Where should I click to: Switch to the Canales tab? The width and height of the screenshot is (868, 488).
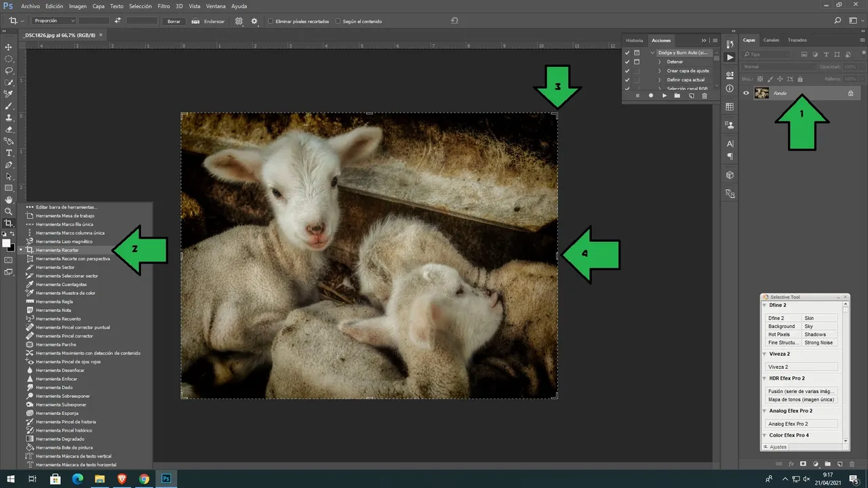[x=771, y=40]
